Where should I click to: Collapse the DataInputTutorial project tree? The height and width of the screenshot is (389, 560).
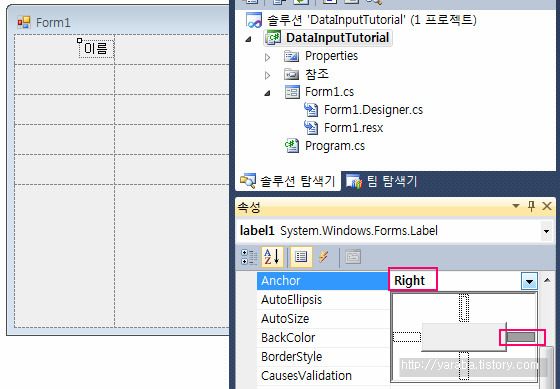point(249,39)
